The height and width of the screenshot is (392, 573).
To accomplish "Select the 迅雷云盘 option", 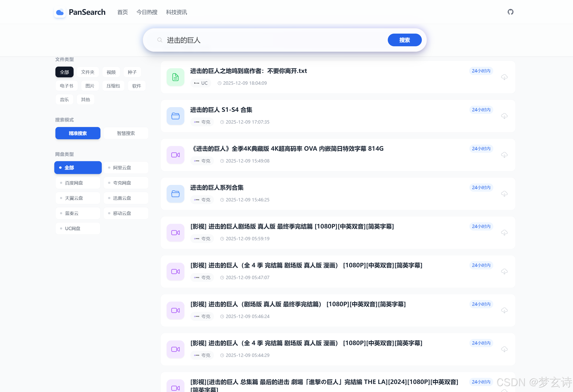I will click(126, 198).
